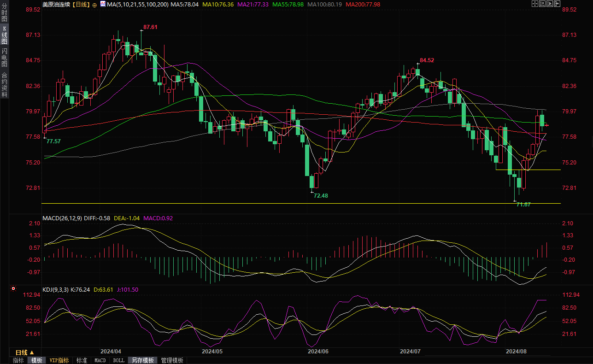Click the rightmost chart toolbar icon

[557, 4]
